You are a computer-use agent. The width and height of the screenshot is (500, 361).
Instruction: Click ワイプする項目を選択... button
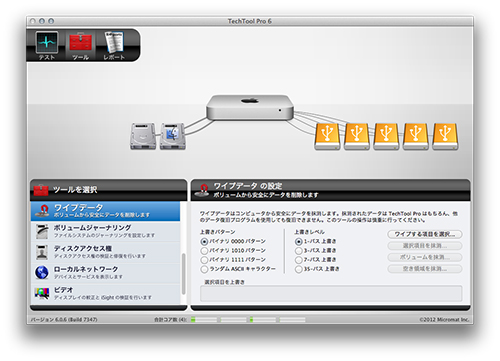(425, 234)
